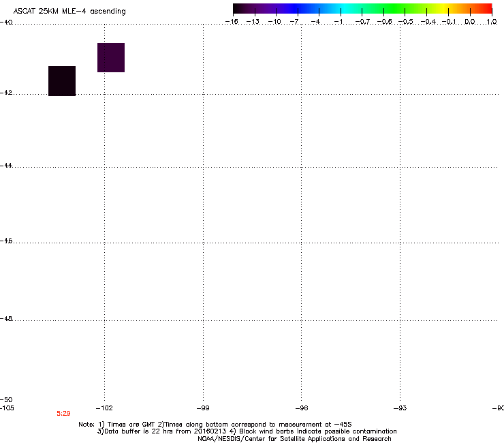This screenshot has height=443, width=504.
Task: Click the -48 latitude label
Action: [x=6, y=318]
